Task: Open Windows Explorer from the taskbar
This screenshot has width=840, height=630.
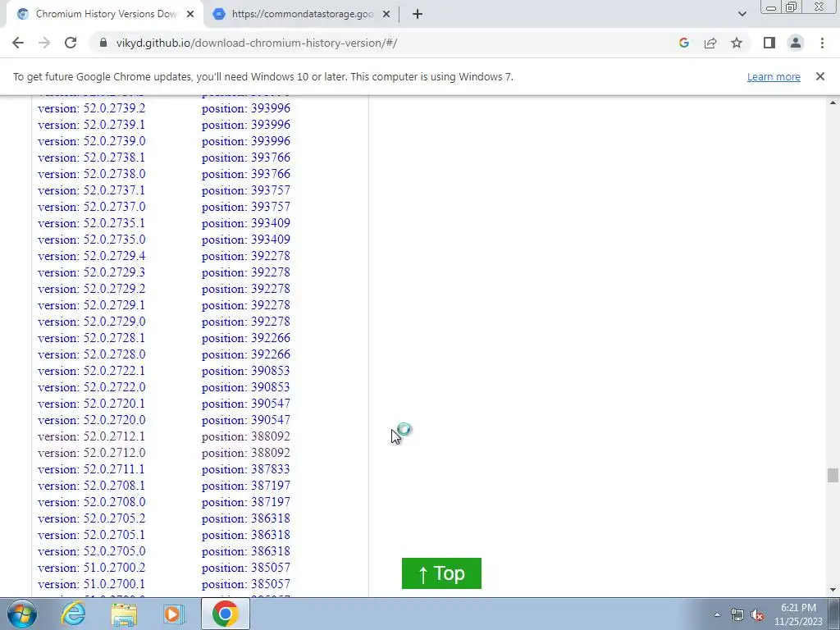Action: coord(124,614)
